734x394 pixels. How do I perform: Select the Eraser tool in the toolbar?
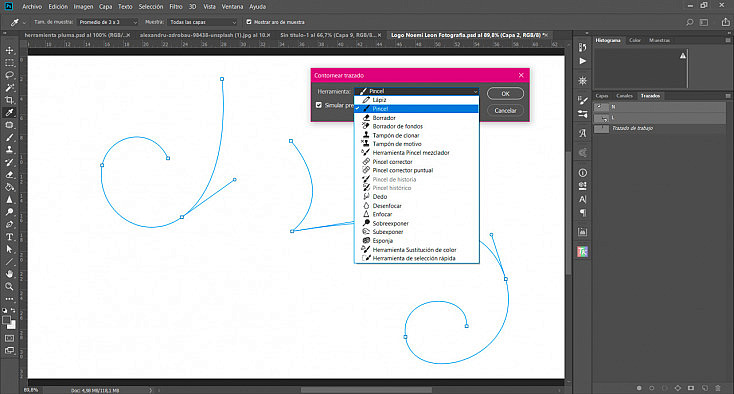click(x=9, y=175)
